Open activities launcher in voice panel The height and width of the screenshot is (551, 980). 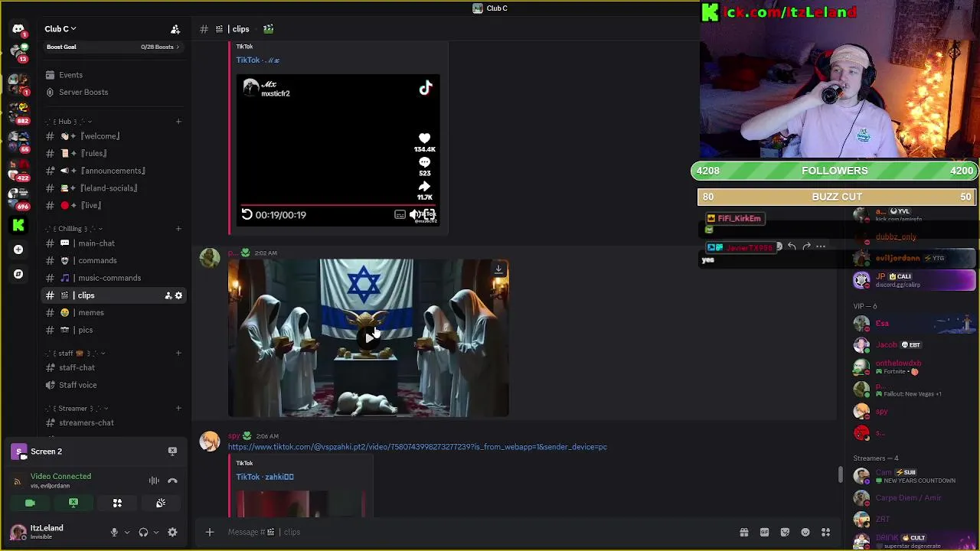[117, 503]
